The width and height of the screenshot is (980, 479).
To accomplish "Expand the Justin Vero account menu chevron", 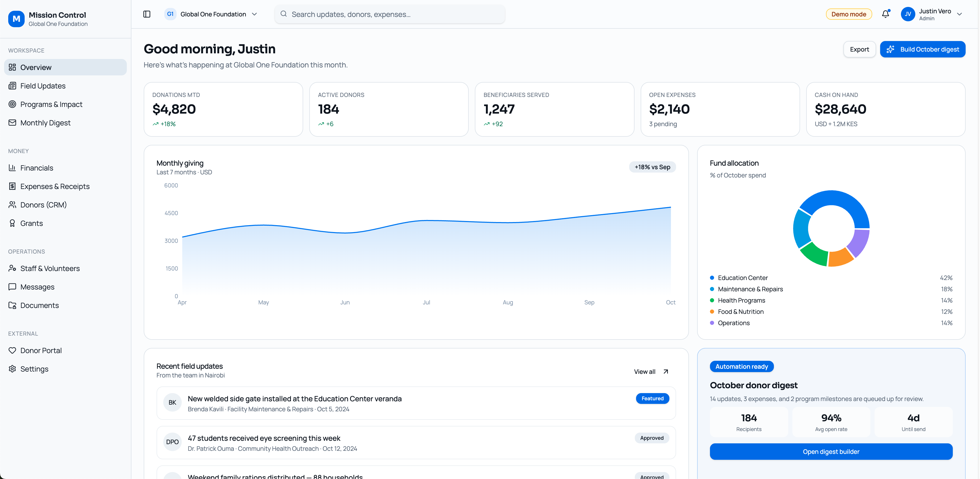I will click(x=959, y=14).
